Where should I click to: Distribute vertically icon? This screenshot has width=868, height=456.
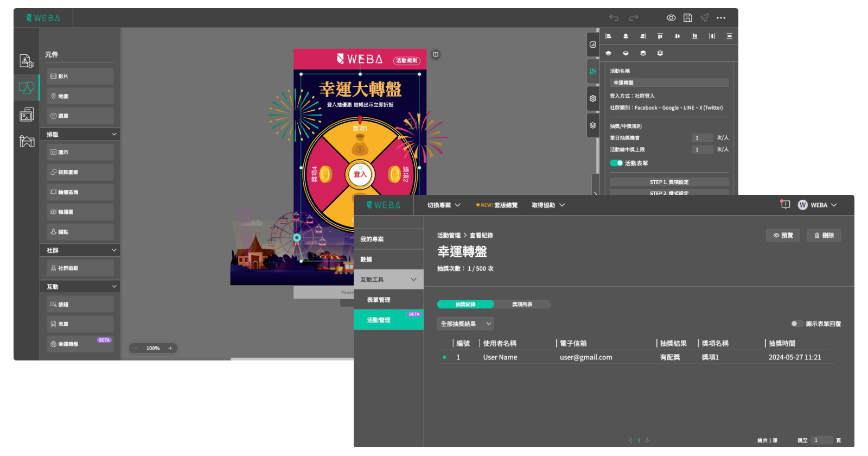pyautogui.click(x=729, y=36)
